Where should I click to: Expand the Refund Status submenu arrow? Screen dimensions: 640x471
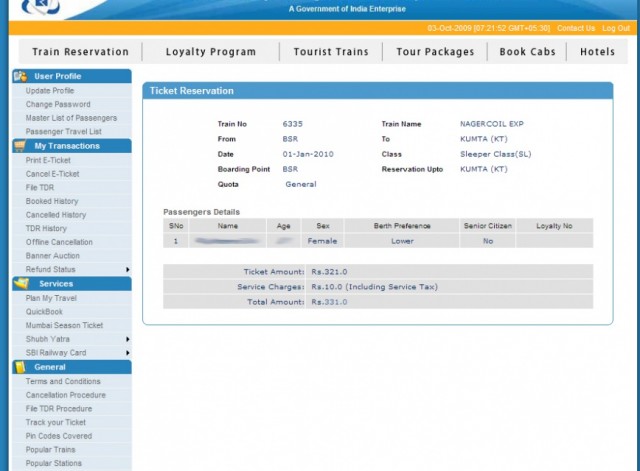click(x=127, y=270)
